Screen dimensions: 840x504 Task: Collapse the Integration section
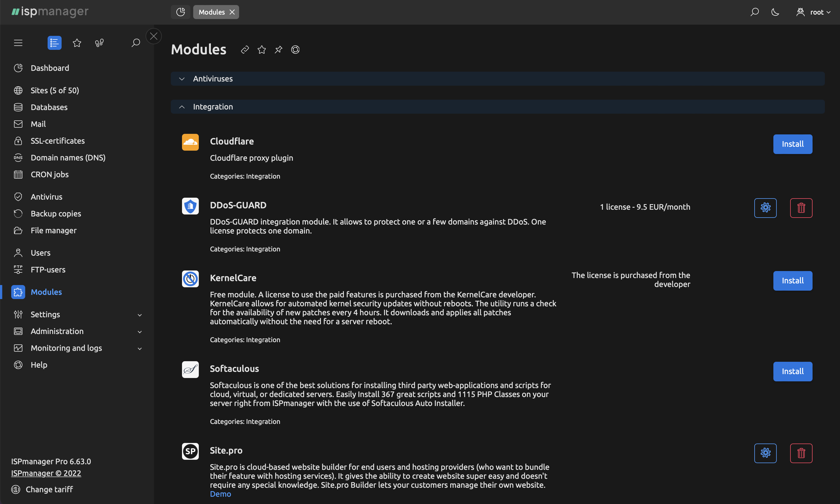(182, 107)
